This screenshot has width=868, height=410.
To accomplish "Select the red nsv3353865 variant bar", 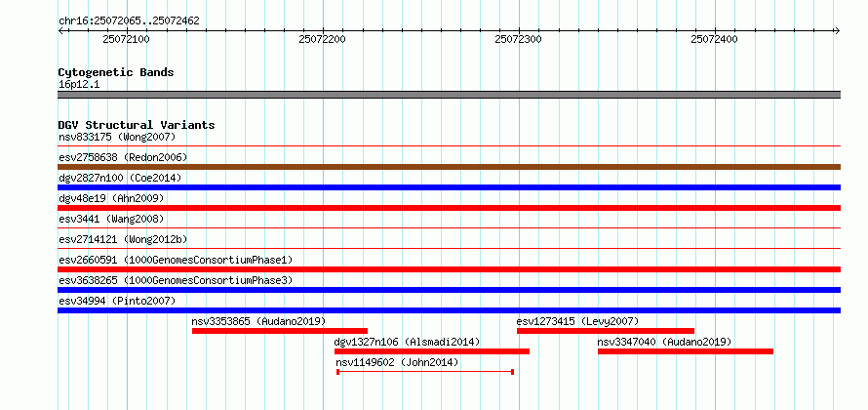I will click(x=280, y=331).
